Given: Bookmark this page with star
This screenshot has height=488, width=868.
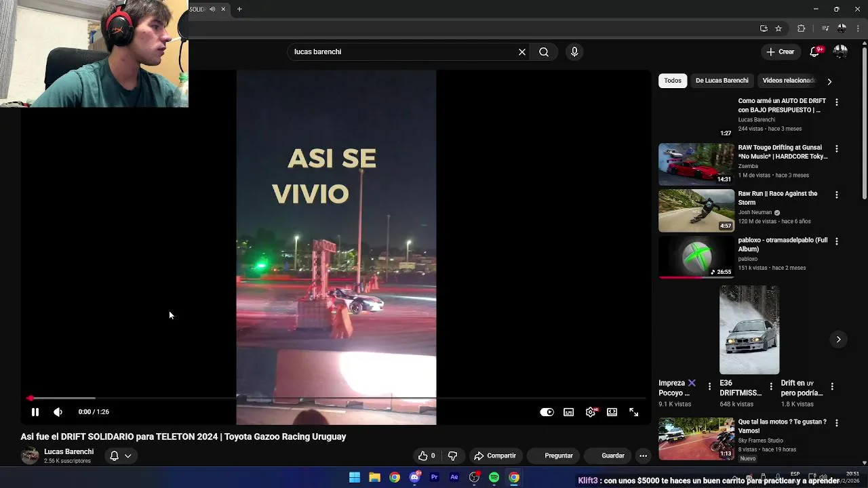Looking at the screenshot, I should 778,28.
